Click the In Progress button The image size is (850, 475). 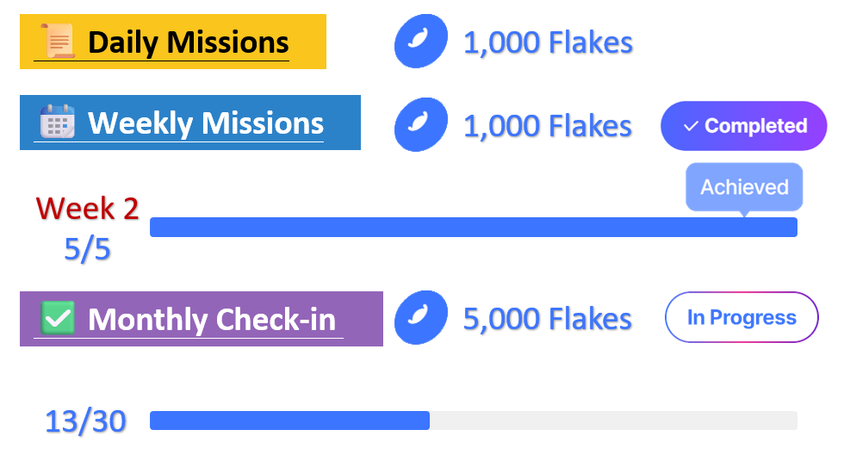tap(741, 318)
